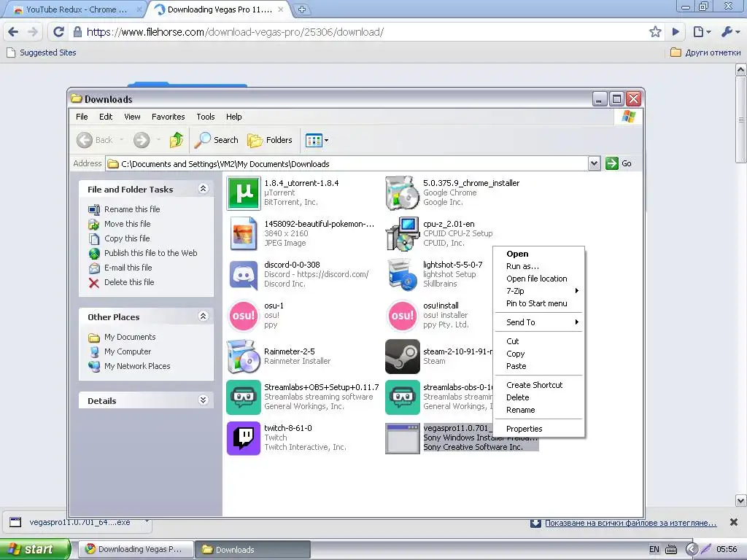
Task: Click the Go button
Action: coord(619,163)
